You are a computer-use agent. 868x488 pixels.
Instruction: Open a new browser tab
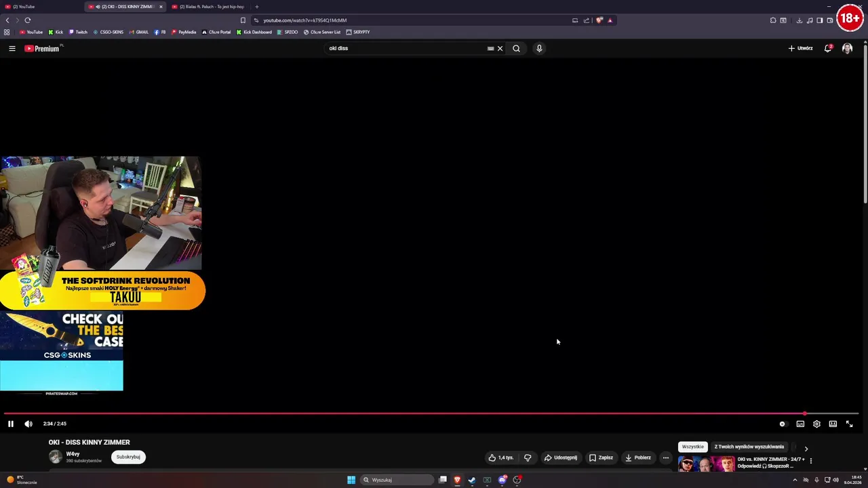point(257,7)
